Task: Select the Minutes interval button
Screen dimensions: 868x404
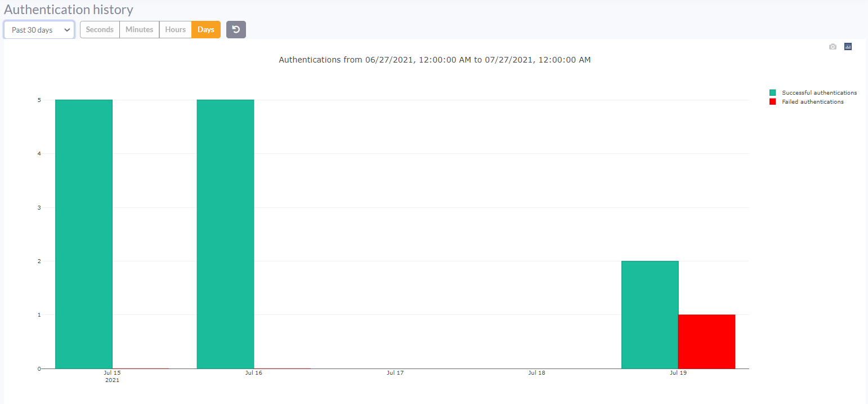Action: point(139,29)
